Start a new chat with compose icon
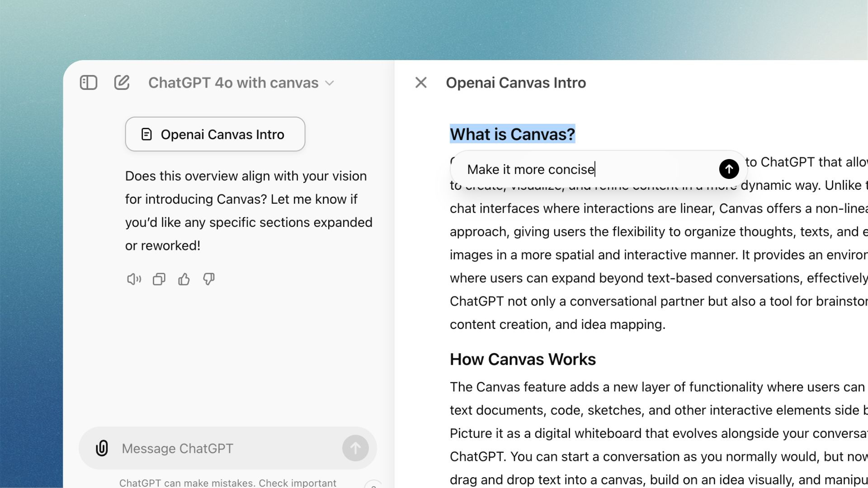Screen dimensions: 868x488 (122, 83)
